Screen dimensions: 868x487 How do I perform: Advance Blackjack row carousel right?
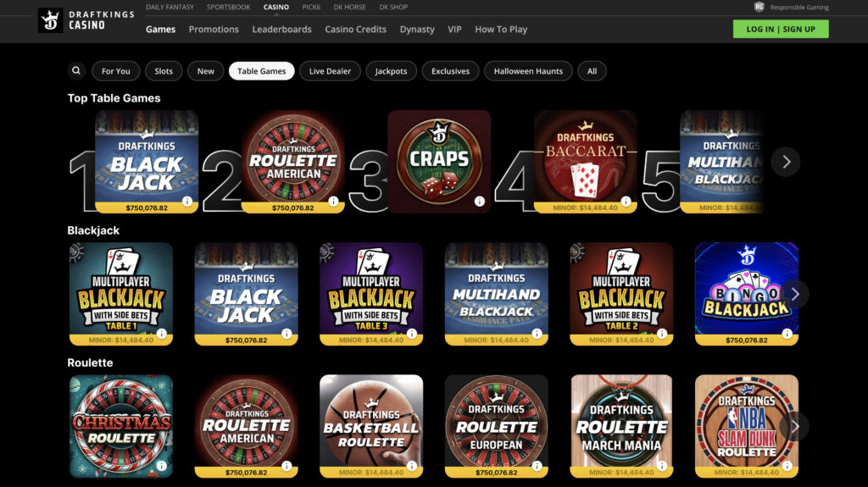pos(795,294)
